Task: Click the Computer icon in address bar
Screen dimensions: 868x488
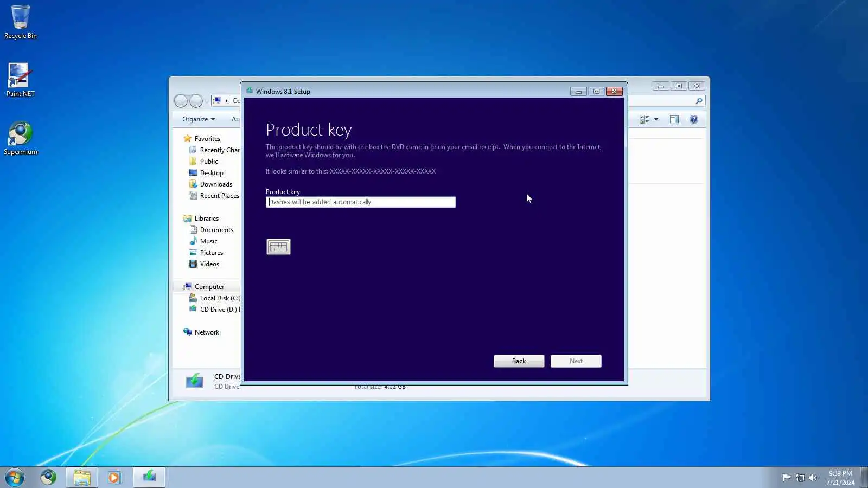Action: coord(217,101)
